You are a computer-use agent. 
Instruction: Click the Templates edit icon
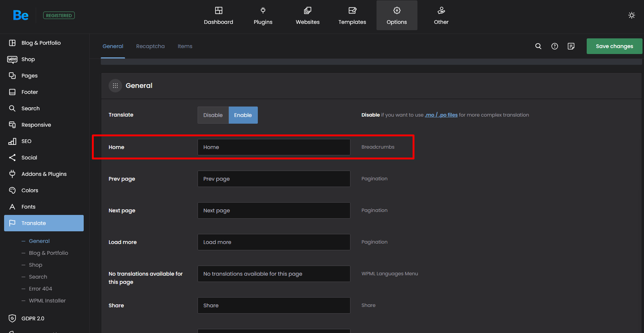(352, 10)
